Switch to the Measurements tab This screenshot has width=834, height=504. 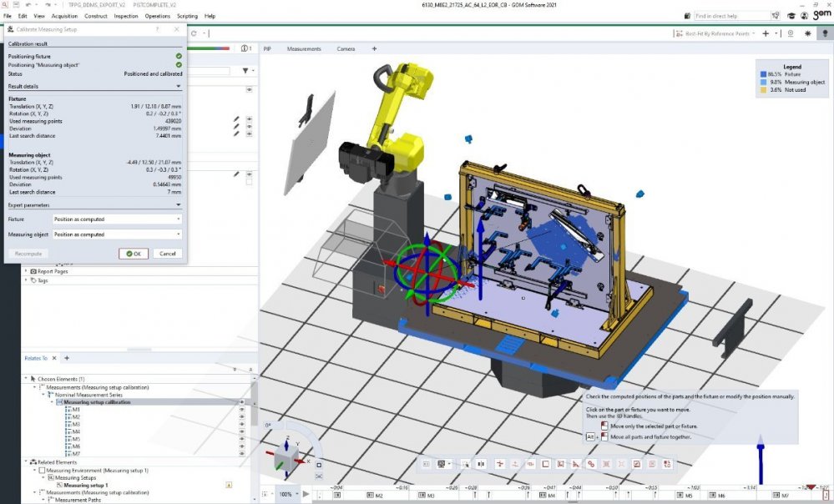click(304, 49)
